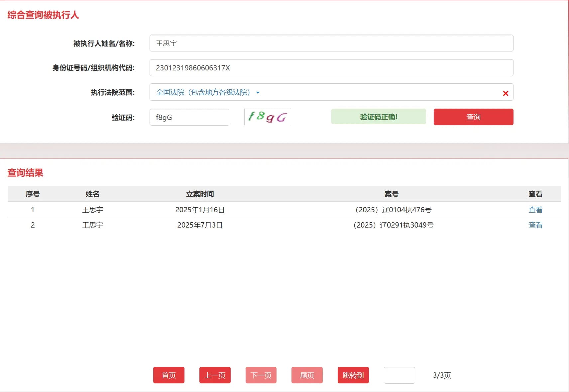Click the captcha image to refresh it
The height and width of the screenshot is (392, 569).
(268, 117)
